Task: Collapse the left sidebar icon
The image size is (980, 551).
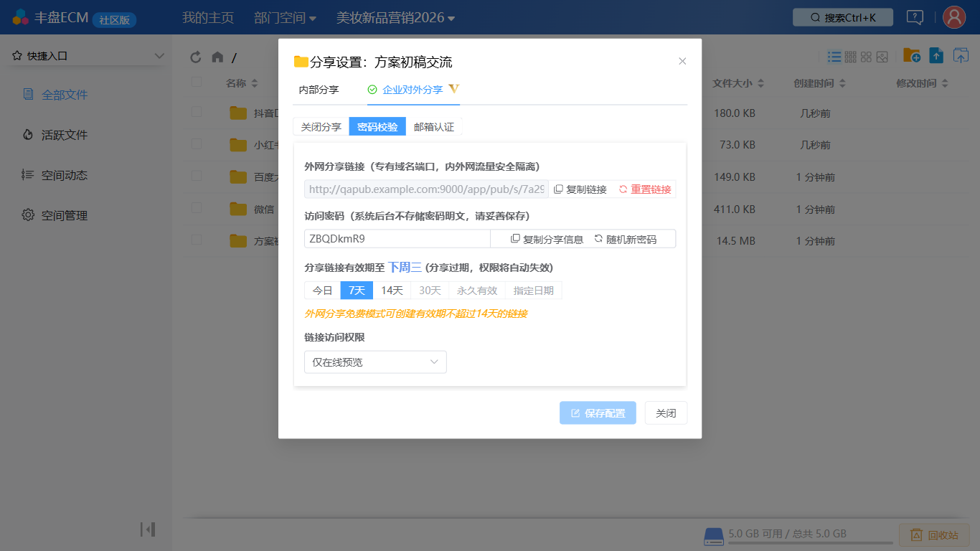Action: [x=148, y=529]
